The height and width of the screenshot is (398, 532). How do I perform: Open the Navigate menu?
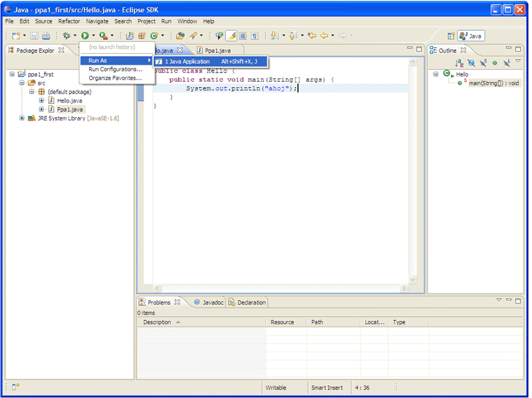[x=97, y=21]
